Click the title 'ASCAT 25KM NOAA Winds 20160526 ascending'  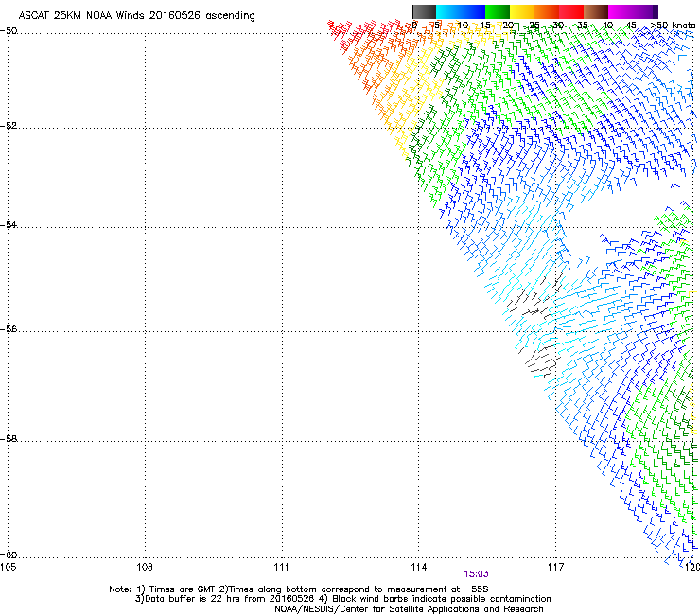(136, 16)
